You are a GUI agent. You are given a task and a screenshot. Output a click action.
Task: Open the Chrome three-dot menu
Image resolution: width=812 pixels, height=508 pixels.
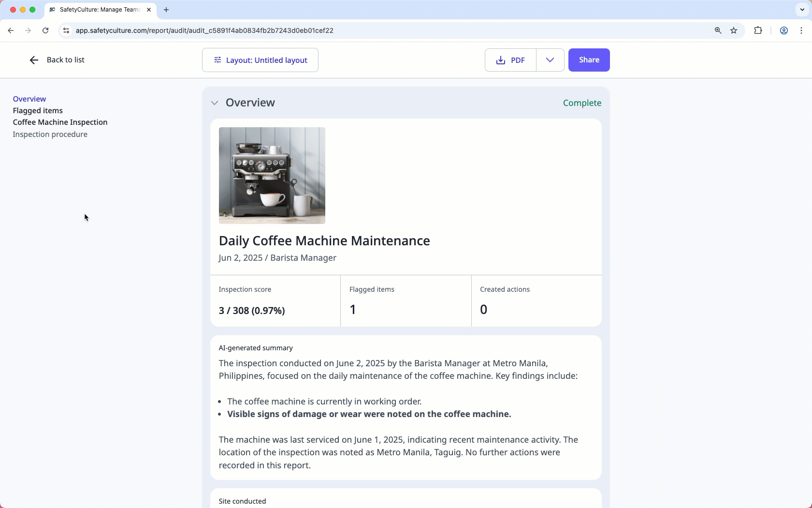coord(801,30)
